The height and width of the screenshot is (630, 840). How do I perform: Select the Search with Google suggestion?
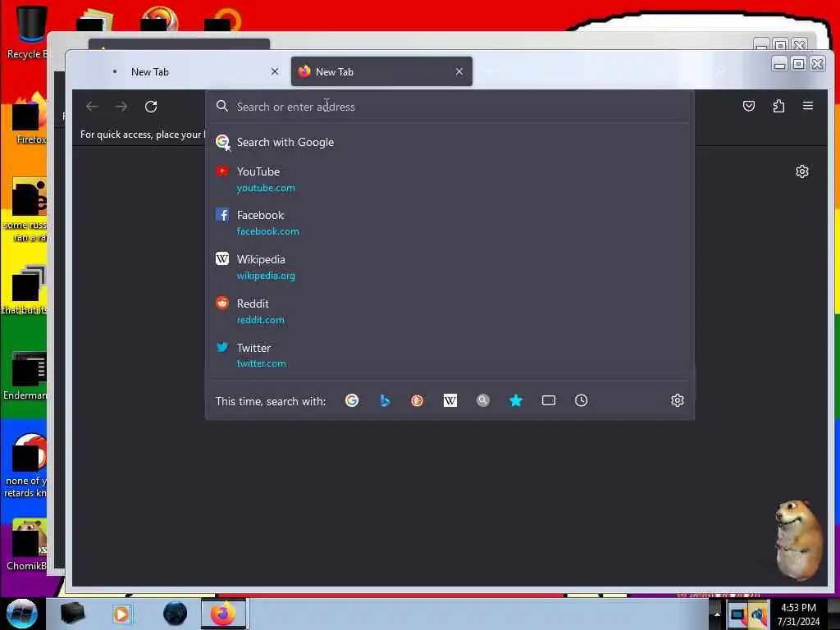[450, 142]
